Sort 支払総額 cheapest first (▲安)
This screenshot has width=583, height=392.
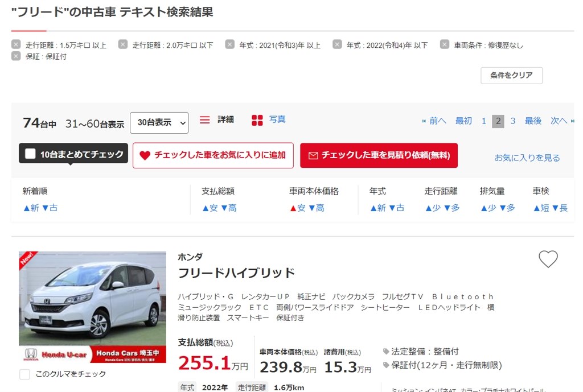point(210,208)
